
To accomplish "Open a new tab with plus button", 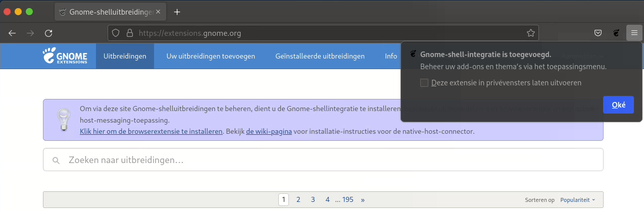I will tap(177, 12).
